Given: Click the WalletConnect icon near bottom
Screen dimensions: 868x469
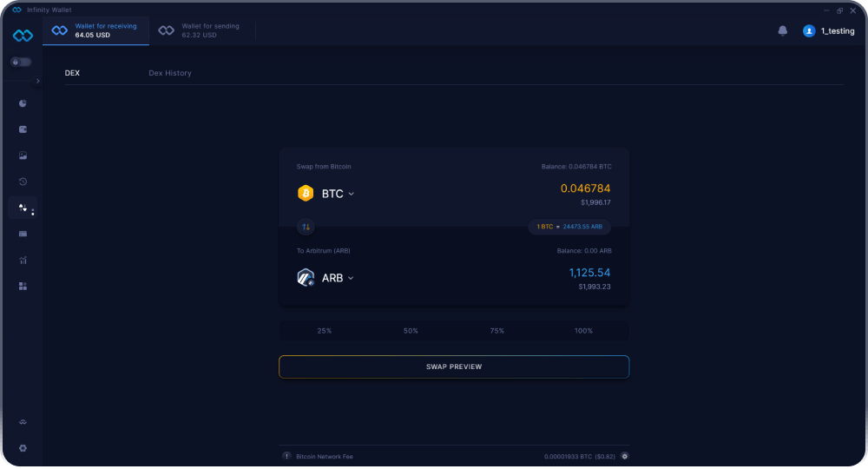Looking at the screenshot, I should (23, 422).
